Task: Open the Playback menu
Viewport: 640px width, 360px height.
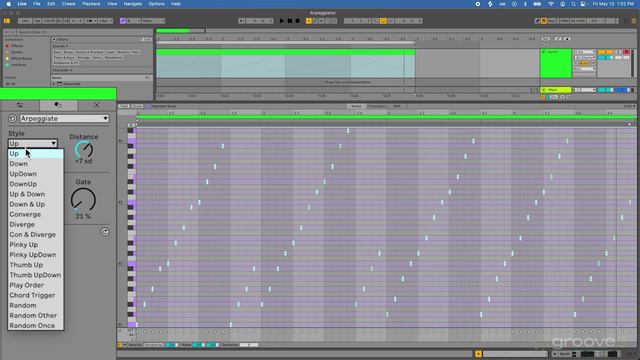Action: pos(91,4)
